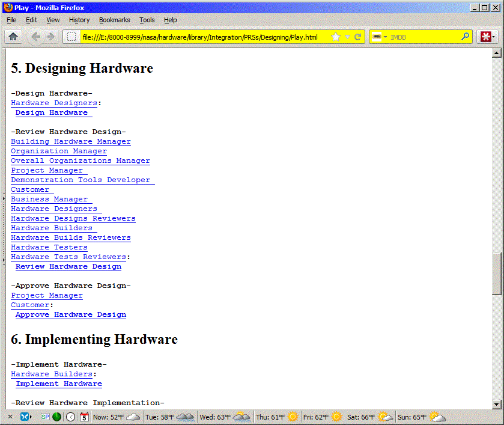Reload the current page
The width and height of the screenshot is (504, 425).
point(358,37)
